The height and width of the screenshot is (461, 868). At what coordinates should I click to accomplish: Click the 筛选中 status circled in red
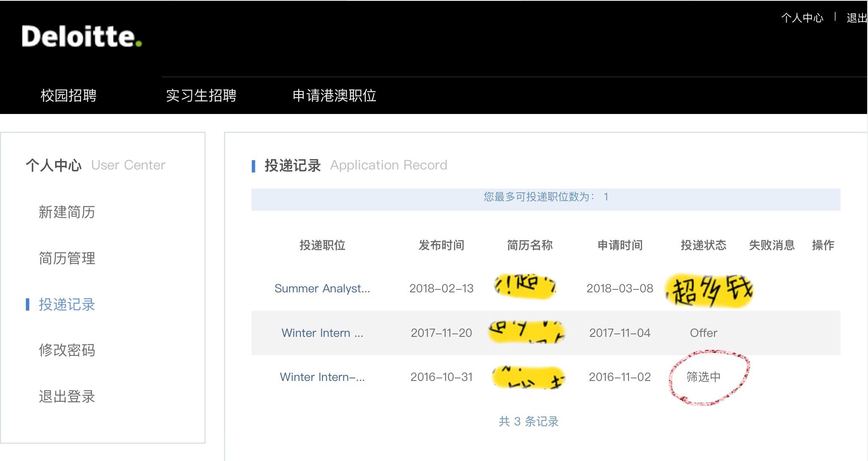click(704, 377)
